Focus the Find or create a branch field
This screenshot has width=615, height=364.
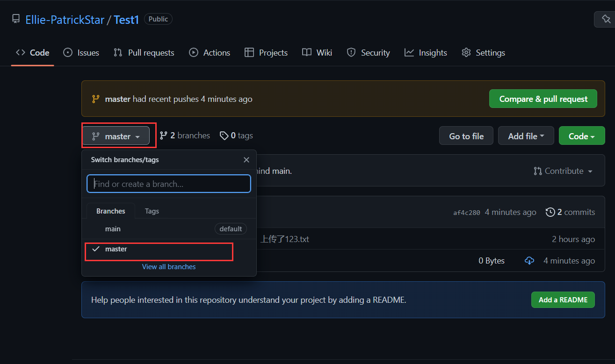(169, 184)
